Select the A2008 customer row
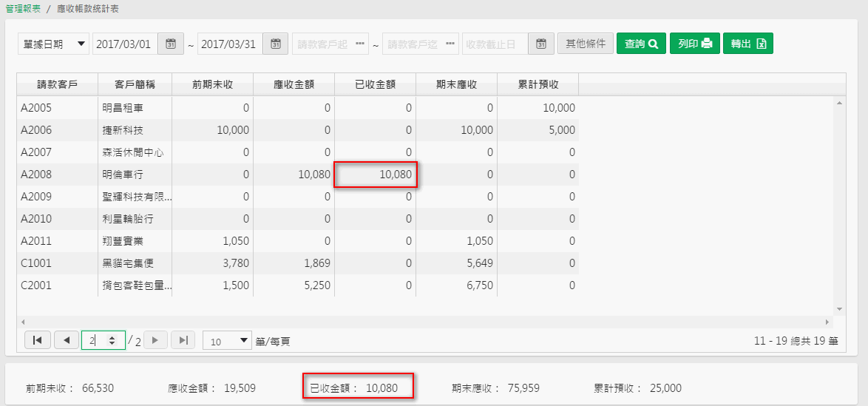The image size is (868, 406). [298, 175]
